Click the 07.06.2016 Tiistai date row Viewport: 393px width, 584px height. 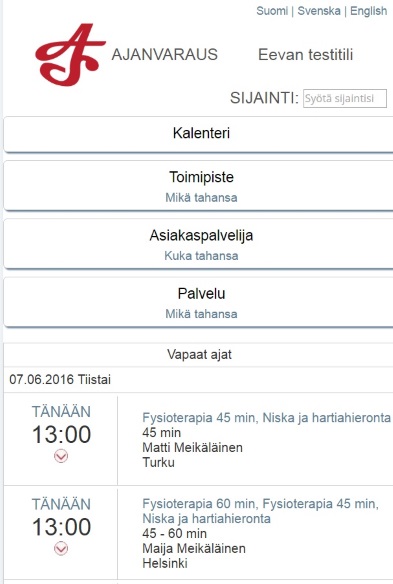(198, 380)
